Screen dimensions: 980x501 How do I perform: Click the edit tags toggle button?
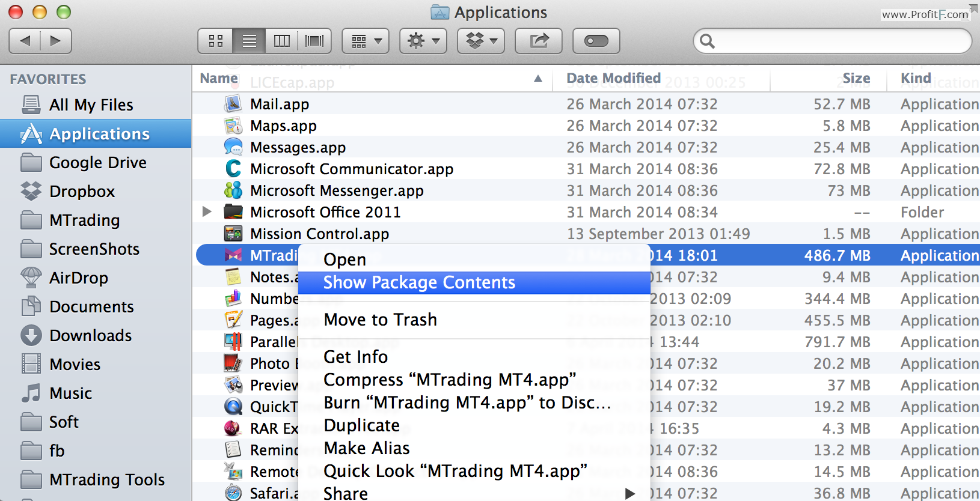click(x=596, y=41)
